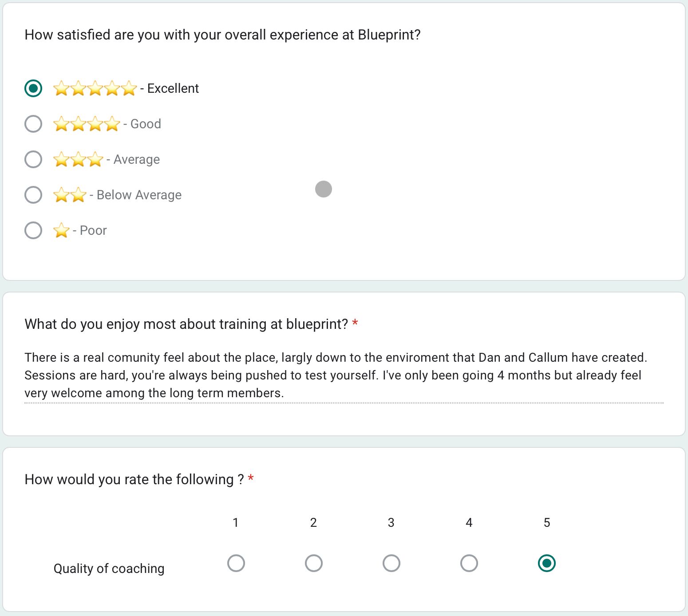Select the Excellent five-star radio button
Viewport: 688px width, 616px height.
click(33, 88)
